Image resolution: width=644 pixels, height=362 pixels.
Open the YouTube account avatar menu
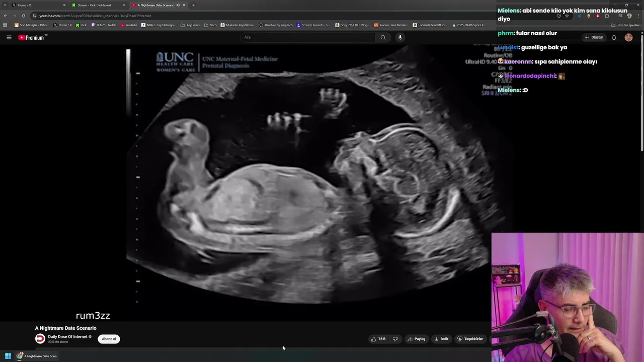tap(628, 37)
